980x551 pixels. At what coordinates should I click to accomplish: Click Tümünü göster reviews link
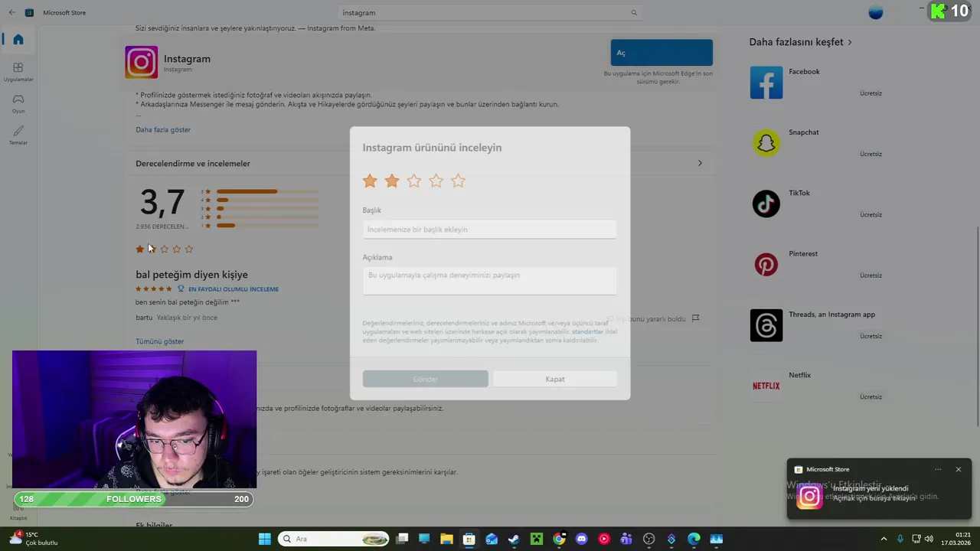[159, 341]
